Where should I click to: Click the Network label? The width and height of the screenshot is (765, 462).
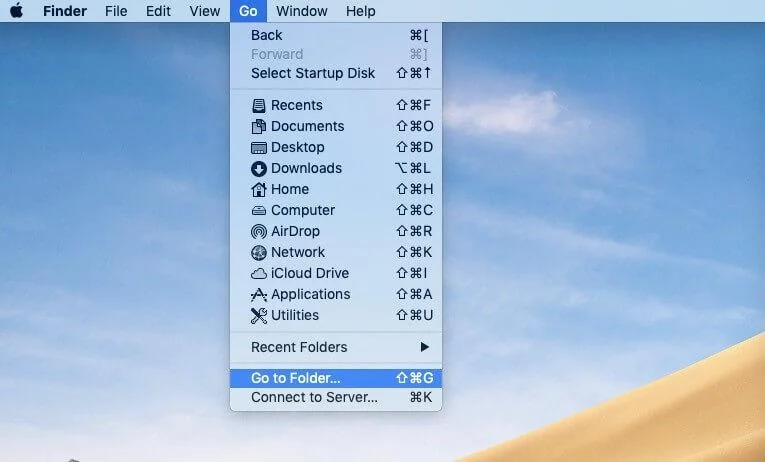[298, 252]
